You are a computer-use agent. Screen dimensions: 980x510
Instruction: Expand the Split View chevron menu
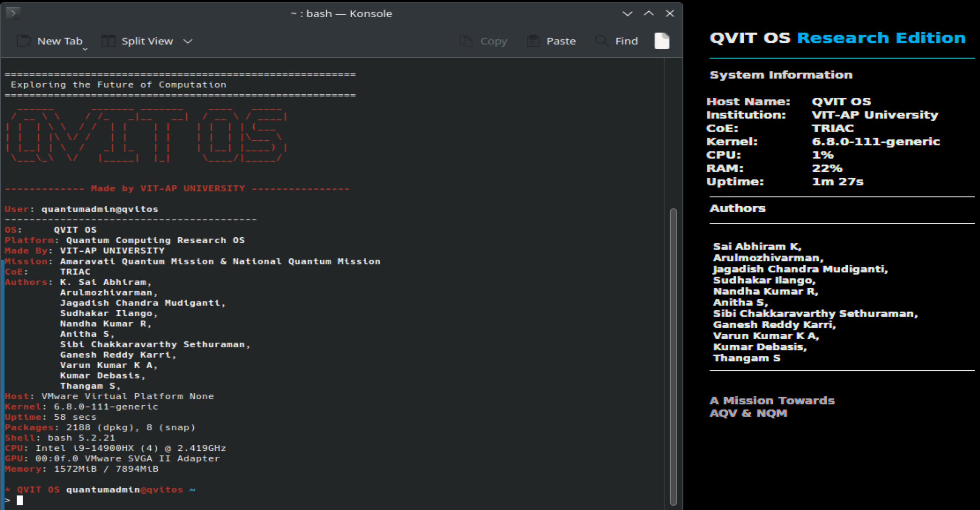[188, 41]
